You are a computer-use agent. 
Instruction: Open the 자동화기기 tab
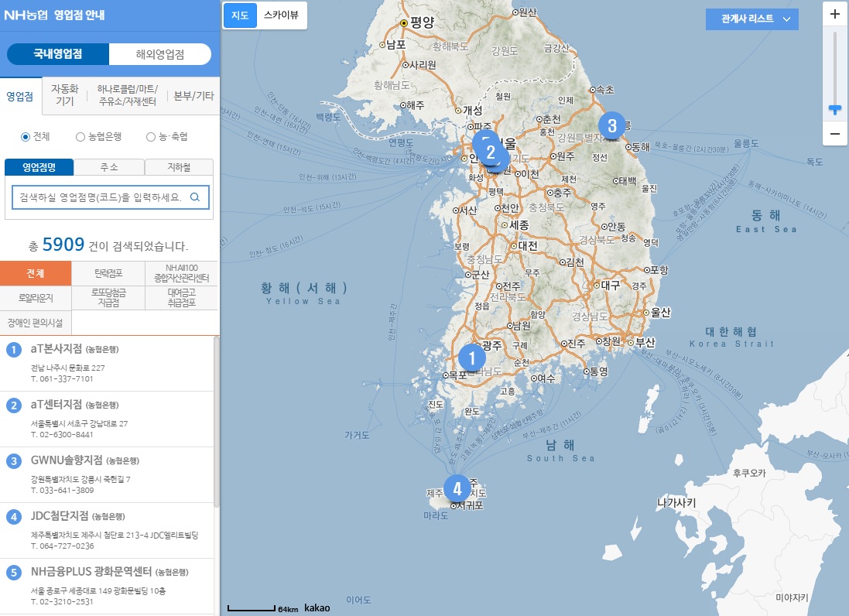64,95
